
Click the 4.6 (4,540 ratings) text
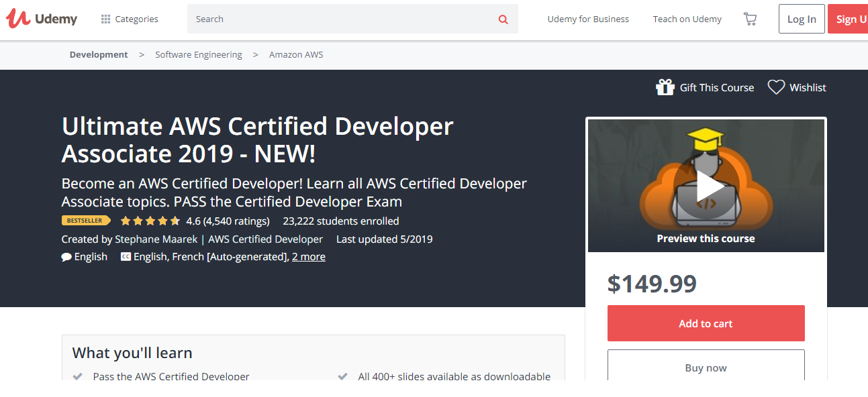click(x=228, y=221)
